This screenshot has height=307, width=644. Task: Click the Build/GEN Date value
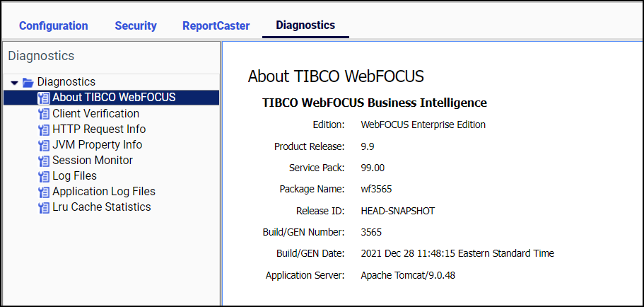point(457,253)
